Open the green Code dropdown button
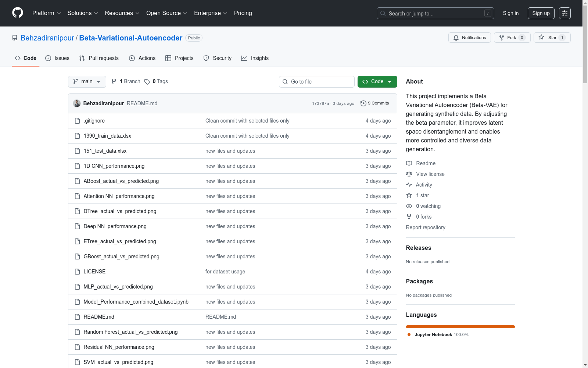588x368 pixels. [x=377, y=82]
